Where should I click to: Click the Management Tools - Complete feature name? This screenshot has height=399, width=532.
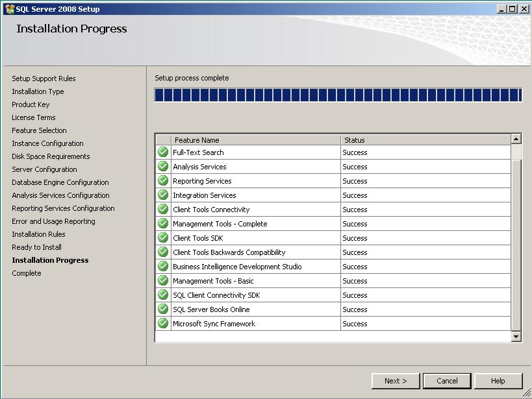220,224
